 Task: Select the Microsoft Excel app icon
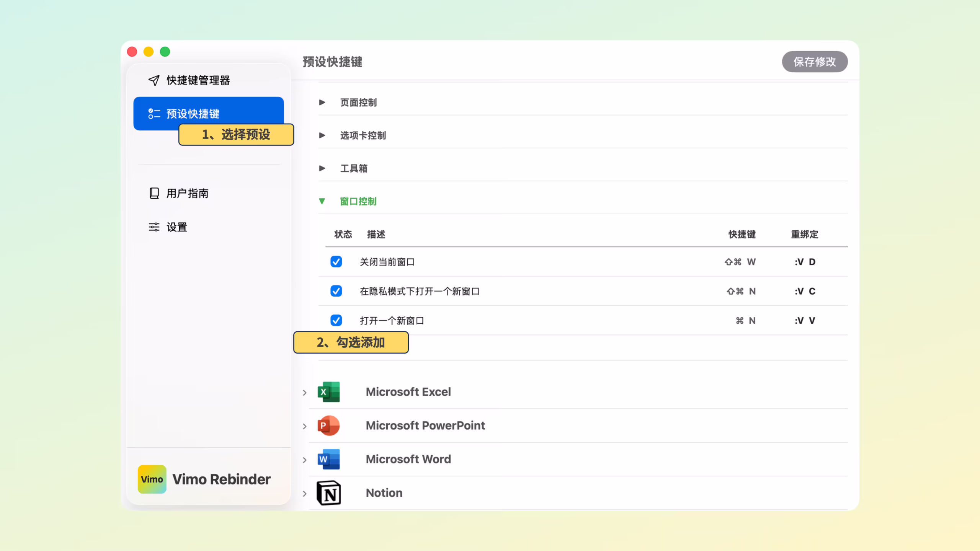[328, 392]
